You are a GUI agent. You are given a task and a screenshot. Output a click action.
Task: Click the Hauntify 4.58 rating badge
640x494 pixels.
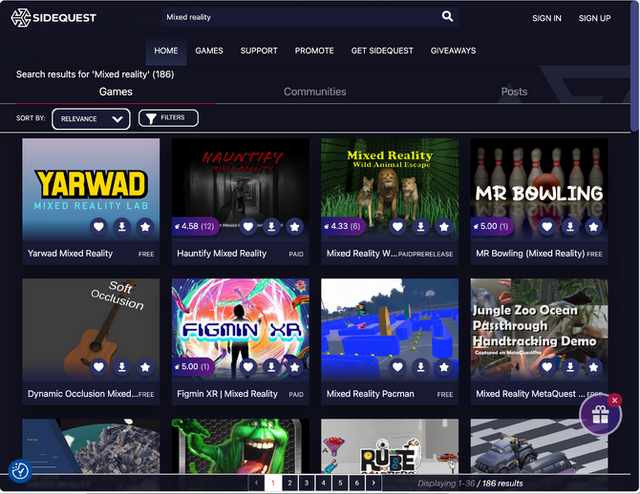coord(195,226)
